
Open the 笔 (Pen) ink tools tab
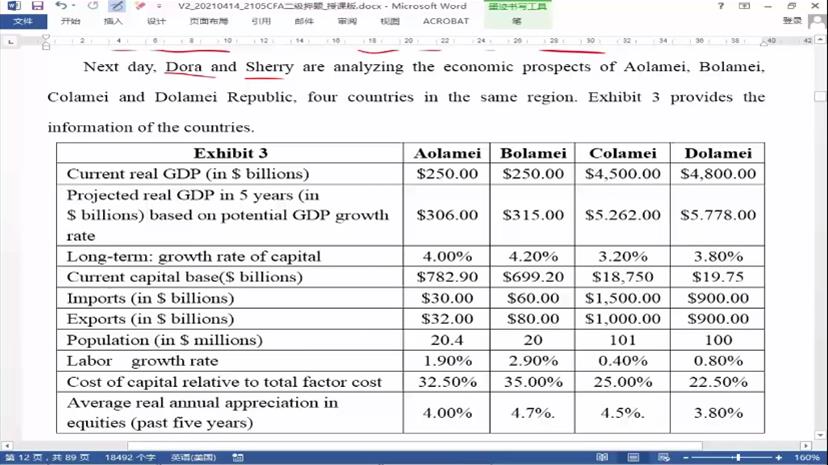517,21
